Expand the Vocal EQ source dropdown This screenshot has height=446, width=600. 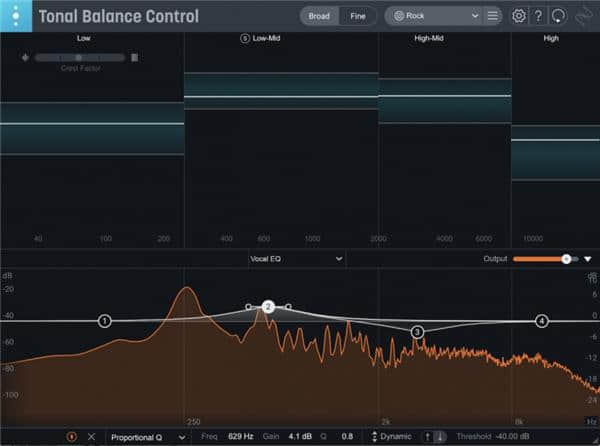coord(297,258)
